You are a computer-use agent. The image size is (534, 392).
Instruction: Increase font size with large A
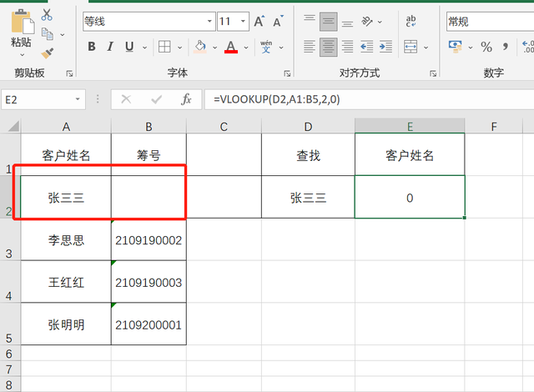coord(259,22)
